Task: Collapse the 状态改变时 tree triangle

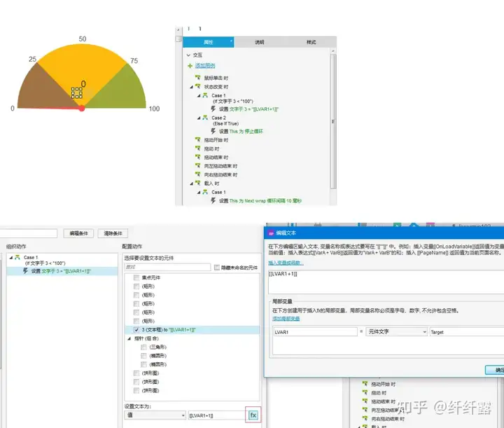Action: [191, 87]
